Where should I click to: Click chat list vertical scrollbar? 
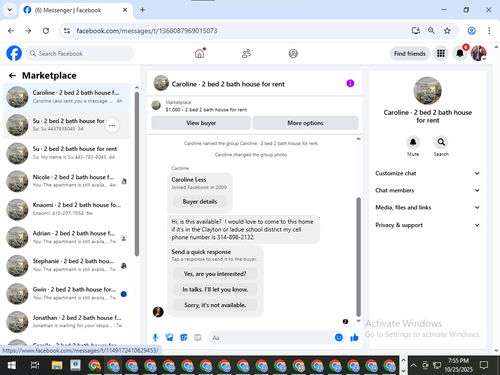pos(137,173)
